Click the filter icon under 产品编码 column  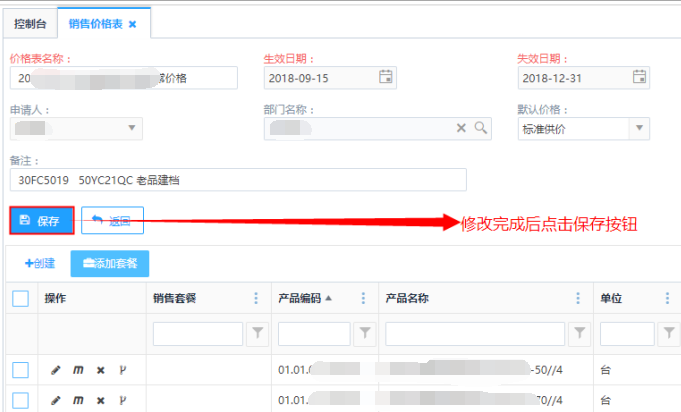365,333
